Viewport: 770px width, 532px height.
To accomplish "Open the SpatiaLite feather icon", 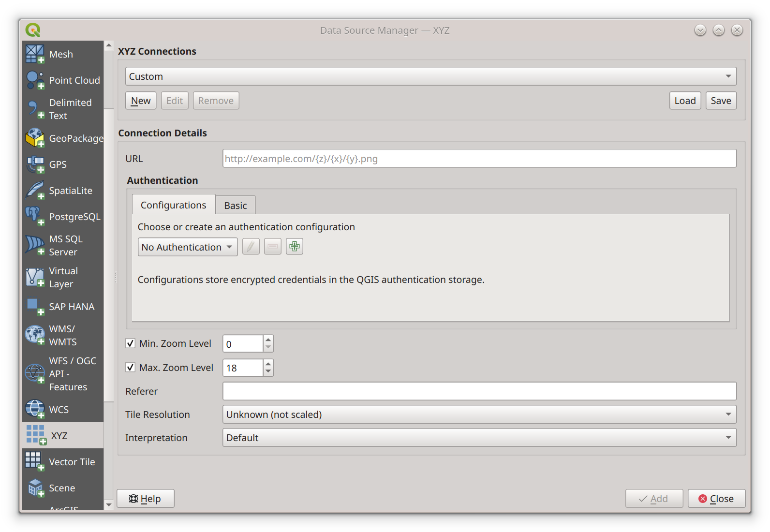I will [x=35, y=191].
